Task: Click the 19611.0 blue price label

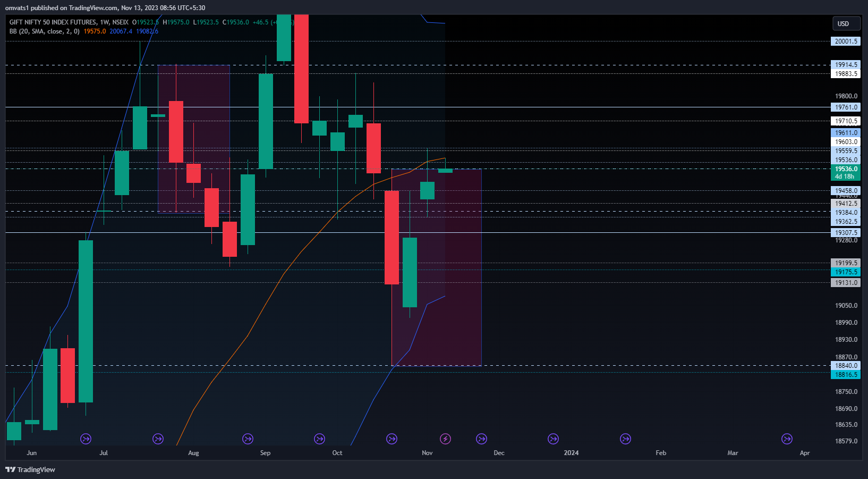Action: pyautogui.click(x=846, y=133)
